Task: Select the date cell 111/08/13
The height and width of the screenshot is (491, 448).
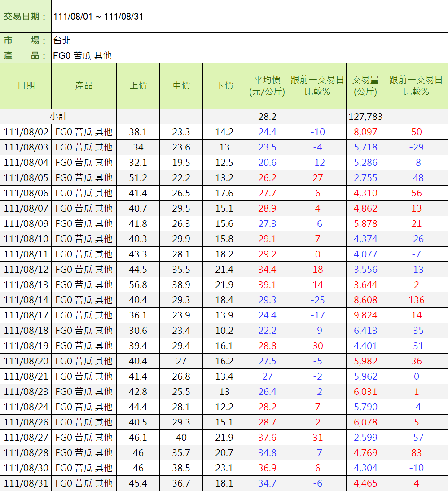Action: [26, 285]
